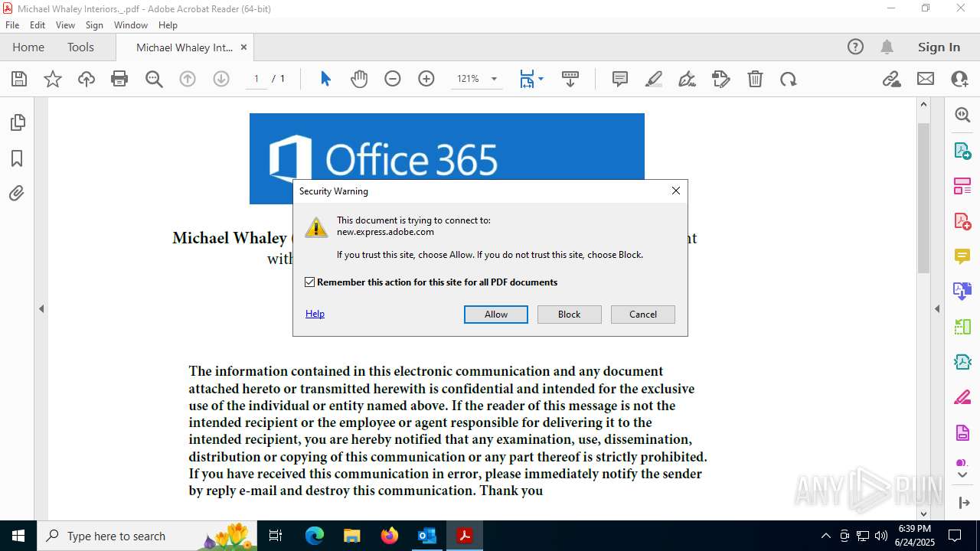The image size is (980, 551).
Task: Open the Comment tool in right pane
Action: click(962, 256)
